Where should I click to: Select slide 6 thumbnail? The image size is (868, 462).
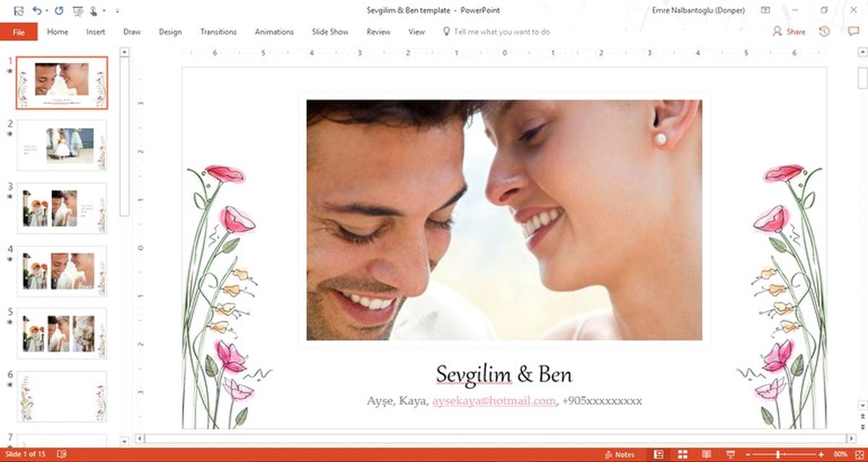(x=62, y=396)
